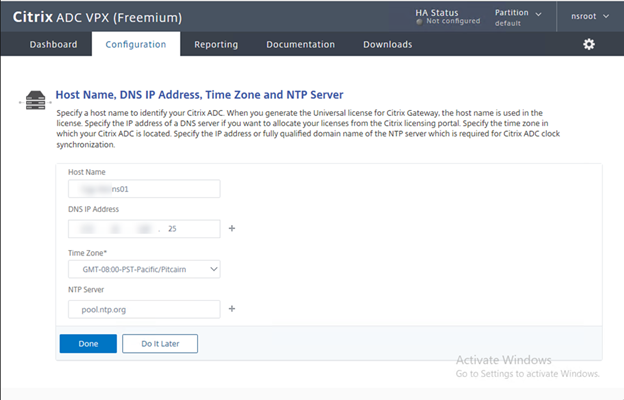Add another DNS IP Address with plus icon
The height and width of the screenshot is (400, 624).
coord(232,228)
